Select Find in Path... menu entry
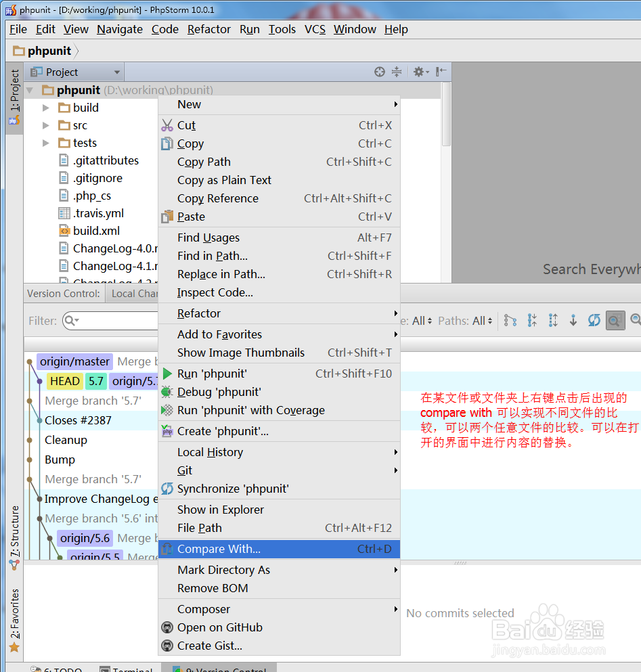Screen dimensions: 641x672 (279, 256)
